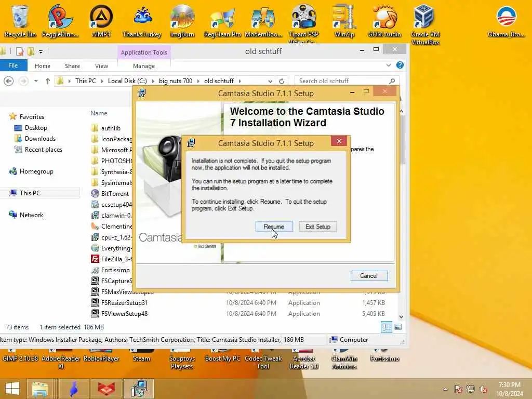Open Obama_Bro desktop icon

[x=506, y=21]
